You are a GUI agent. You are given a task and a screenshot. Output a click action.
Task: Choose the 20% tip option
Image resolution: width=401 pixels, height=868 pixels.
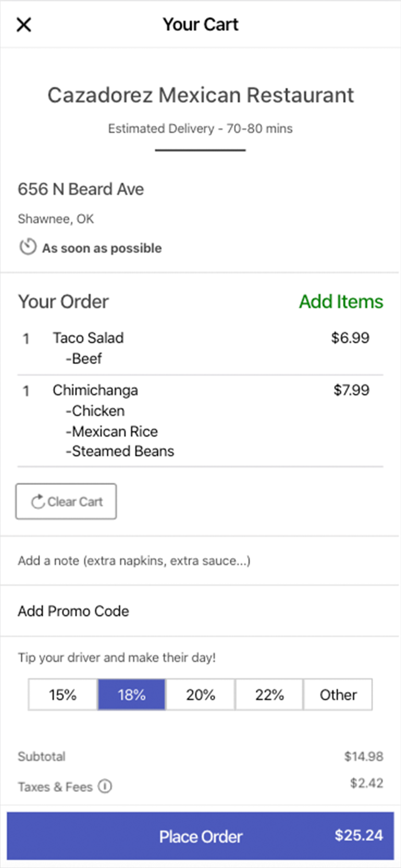pos(200,695)
